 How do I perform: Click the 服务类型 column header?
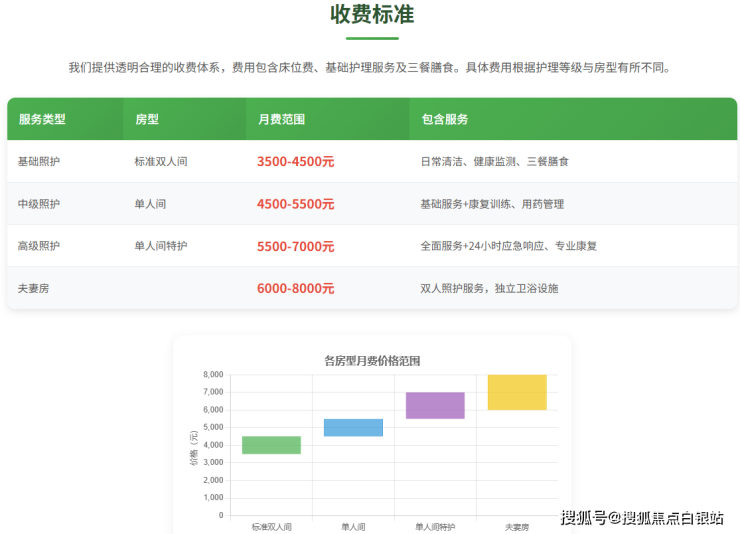[x=42, y=119]
